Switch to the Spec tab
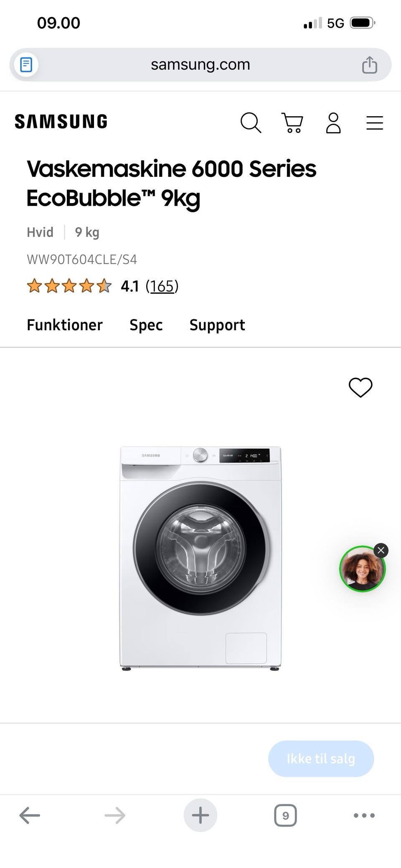Viewport: 401px width, 868px height. pos(146,325)
